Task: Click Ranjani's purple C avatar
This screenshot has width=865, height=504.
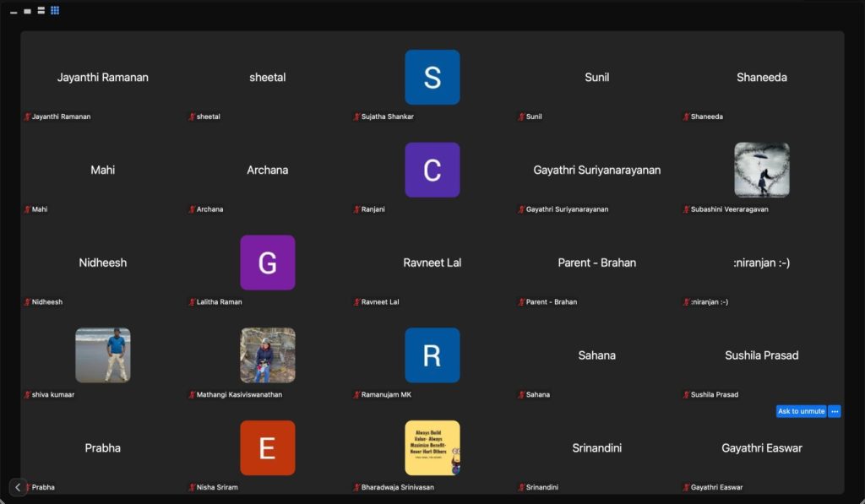Action: 432,170
